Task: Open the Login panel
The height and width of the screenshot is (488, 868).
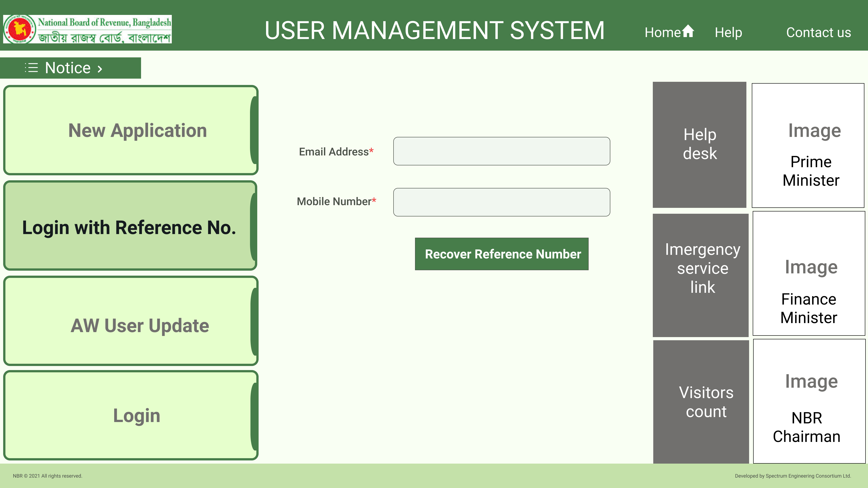Action: click(131, 416)
